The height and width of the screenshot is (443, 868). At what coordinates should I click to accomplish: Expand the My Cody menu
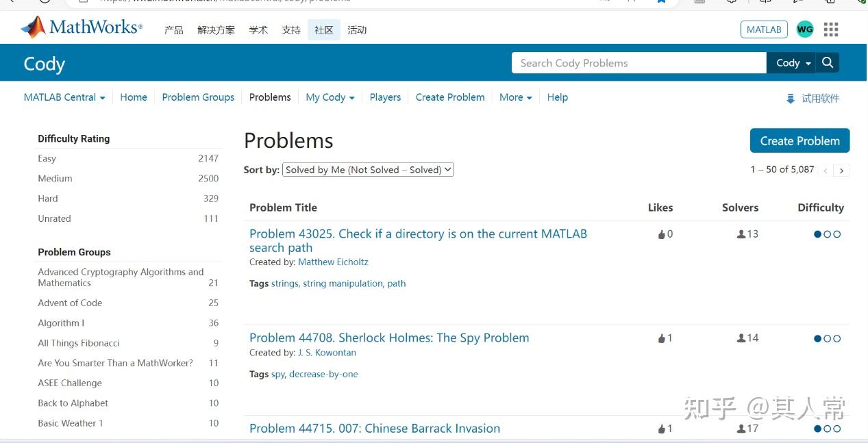coord(330,97)
